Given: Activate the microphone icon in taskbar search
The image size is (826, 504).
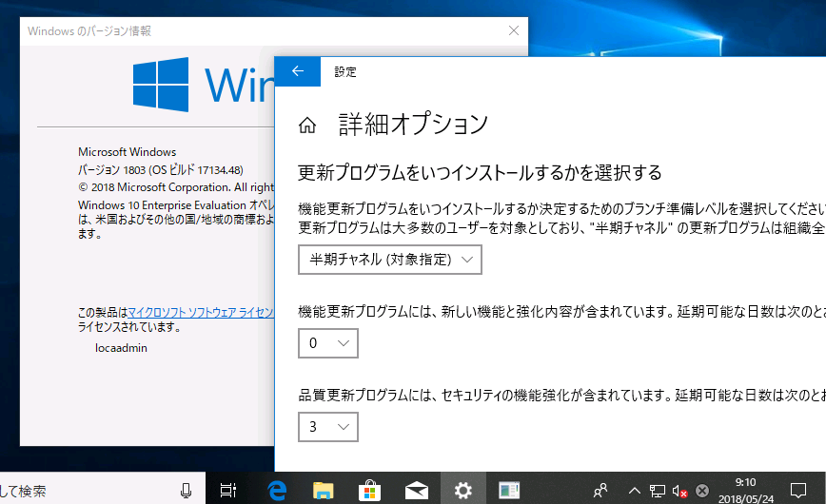Looking at the screenshot, I should 186,491.
